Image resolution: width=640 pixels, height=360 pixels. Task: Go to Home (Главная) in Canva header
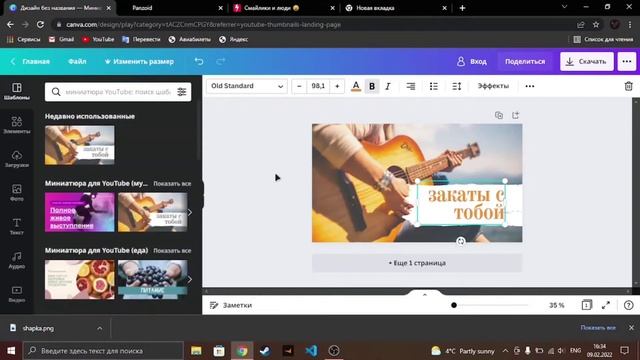coord(31,61)
